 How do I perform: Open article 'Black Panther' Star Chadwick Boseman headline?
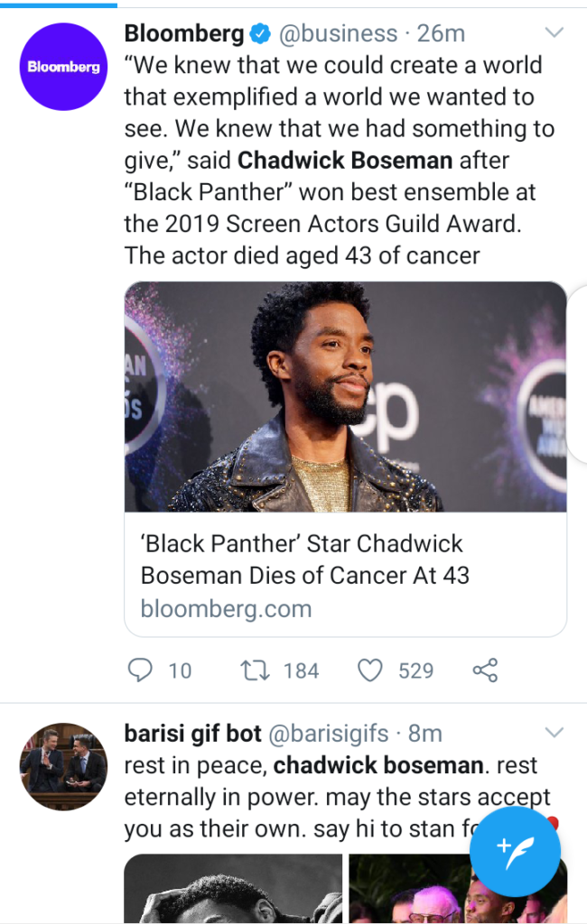(x=304, y=559)
